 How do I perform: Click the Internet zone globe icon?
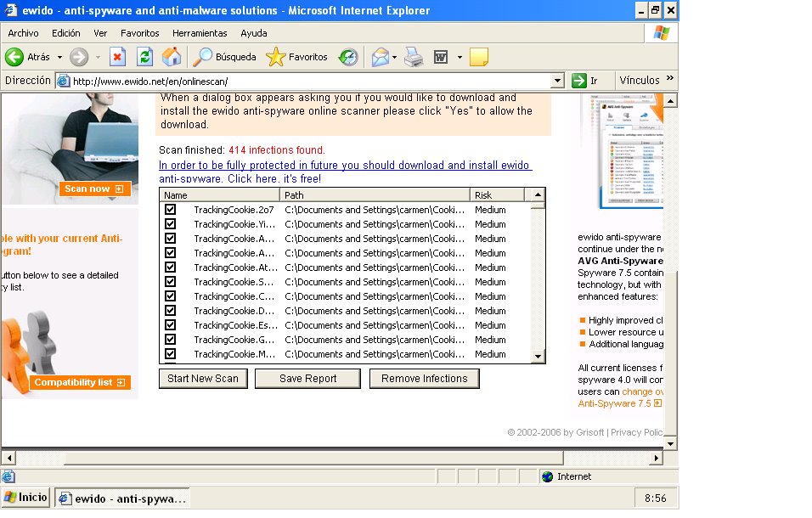547,476
